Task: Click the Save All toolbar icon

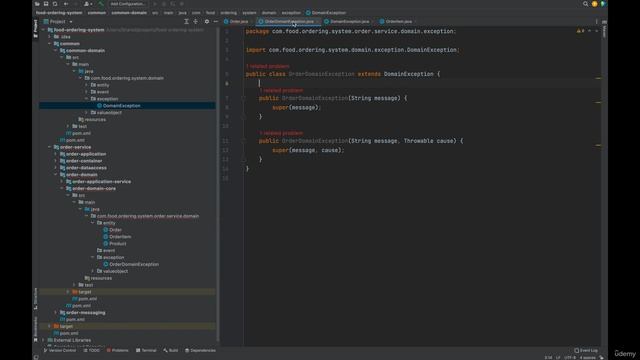Action: pyautogui.click(x=46, y=4)
